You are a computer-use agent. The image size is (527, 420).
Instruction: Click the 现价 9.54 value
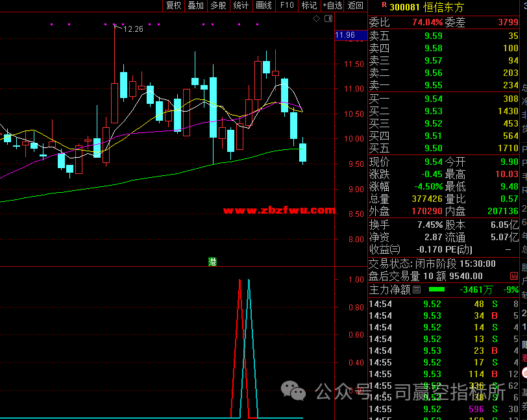tap(434, 162)
